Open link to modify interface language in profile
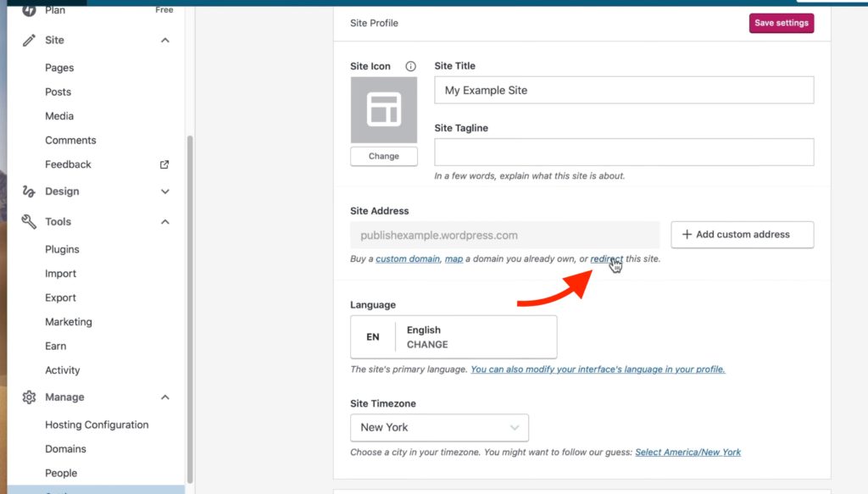This screenshot has height=494, width=868. click(598, 369)
